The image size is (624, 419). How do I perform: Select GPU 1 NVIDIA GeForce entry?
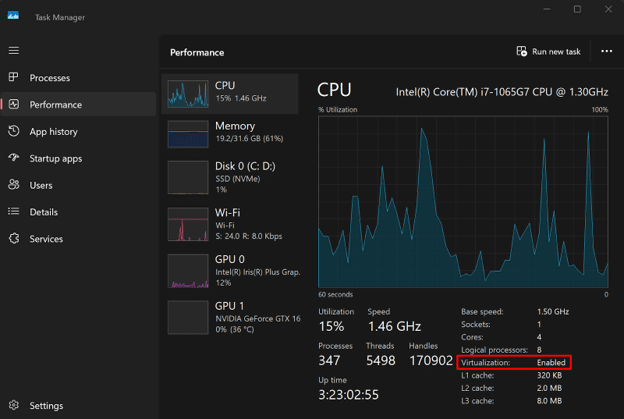coord(188,317)
